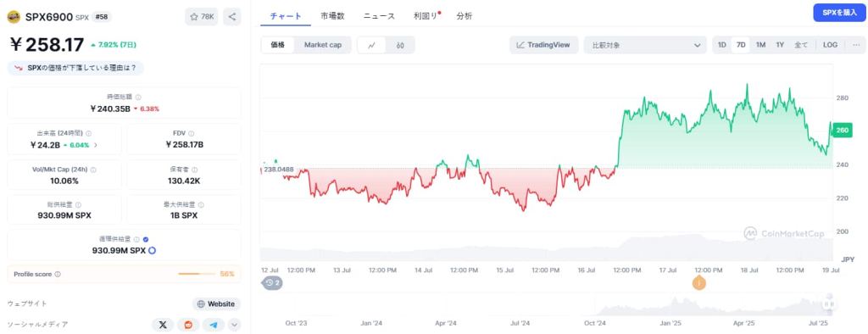The image size is (868, 334).
Task: Toggle LOG scale on chart
Action: [x=831, y=45]
